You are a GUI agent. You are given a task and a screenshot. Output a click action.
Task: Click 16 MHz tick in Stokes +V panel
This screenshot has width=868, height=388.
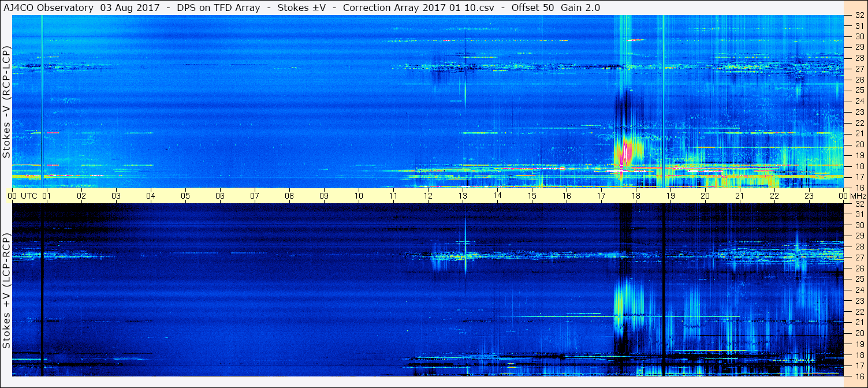pyautogui.click(x=859, y=375)
